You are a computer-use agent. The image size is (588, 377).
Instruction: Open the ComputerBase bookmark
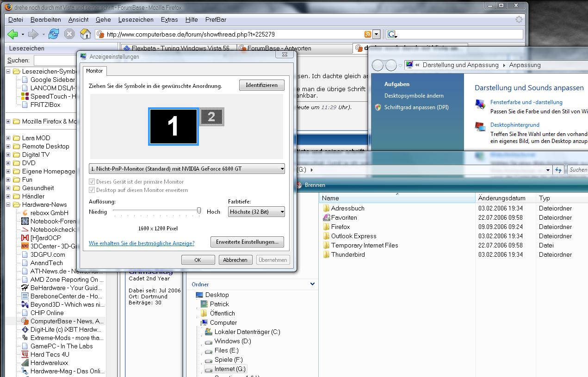(63, 321)
